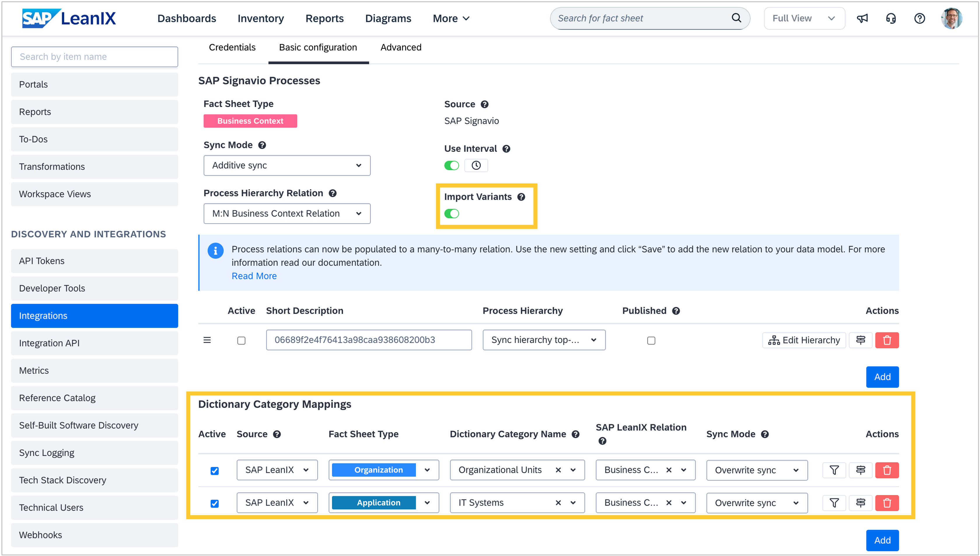Check the Published checkbox in process row
This screenshot has height=556, width=980.
651,340
